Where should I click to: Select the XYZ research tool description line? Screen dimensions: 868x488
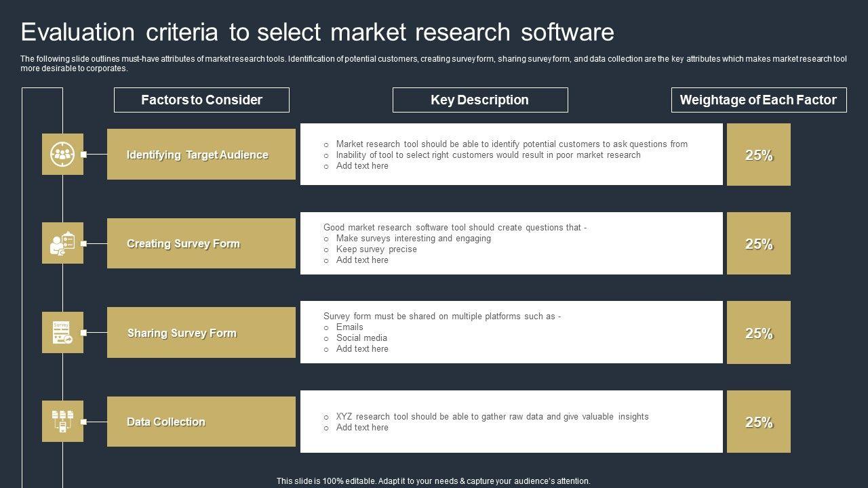point(492,417)
